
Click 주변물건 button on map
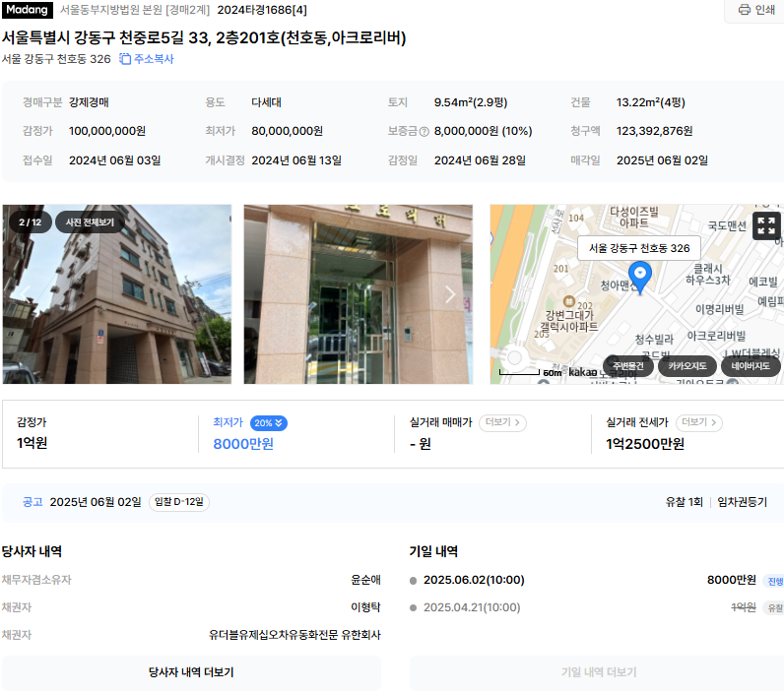click(628, 366)
